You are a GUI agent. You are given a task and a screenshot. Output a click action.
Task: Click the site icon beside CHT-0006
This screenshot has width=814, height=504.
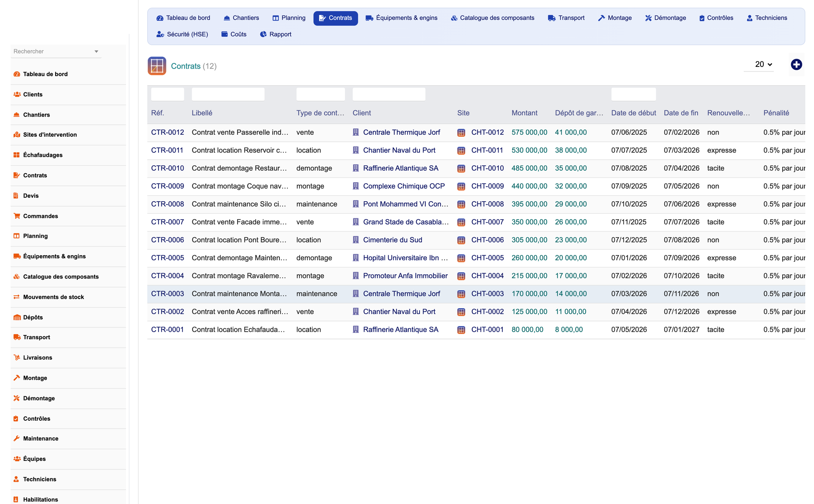461,240
